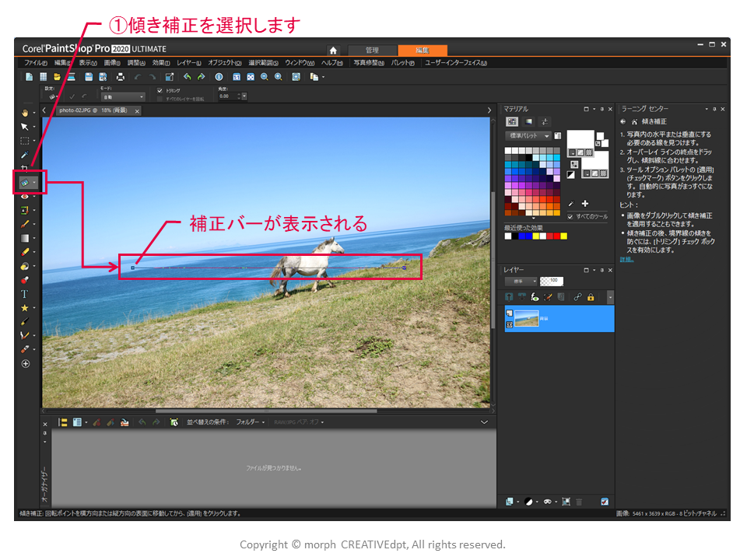Select the Preset Shape star tool

tap(25, 308)
